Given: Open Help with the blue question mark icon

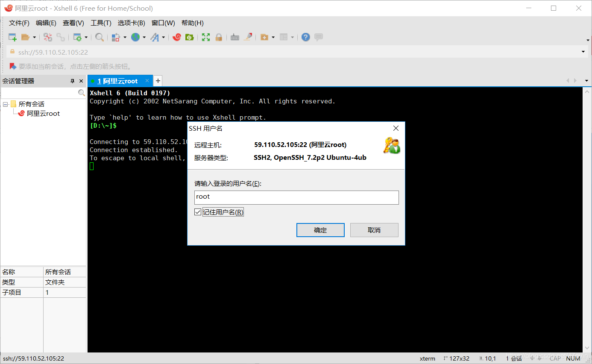Looking at the screenshot, I should pos(305,37).
